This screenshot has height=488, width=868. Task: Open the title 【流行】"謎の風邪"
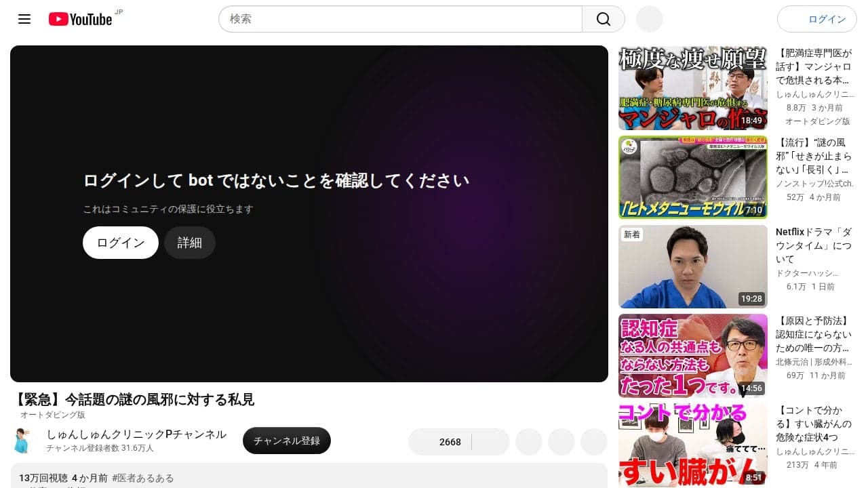click(814, 156)
